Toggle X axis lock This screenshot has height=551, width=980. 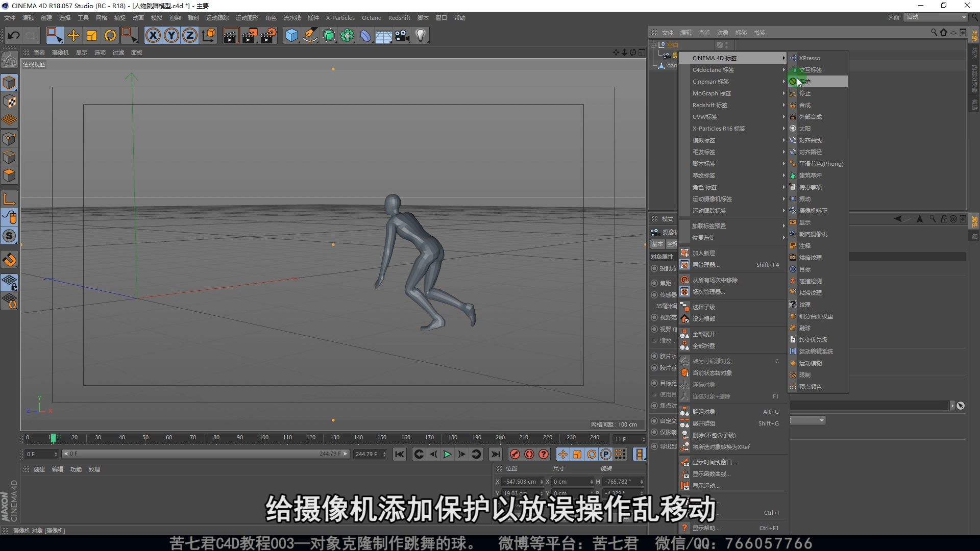coord(153,36)
